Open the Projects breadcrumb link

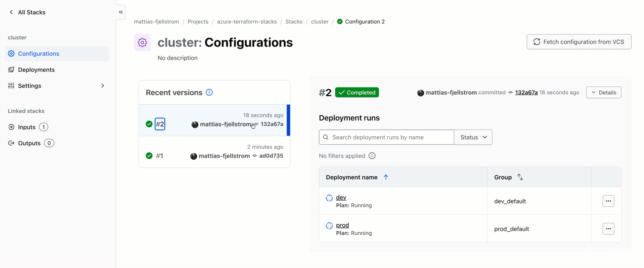tap(198, 21)
